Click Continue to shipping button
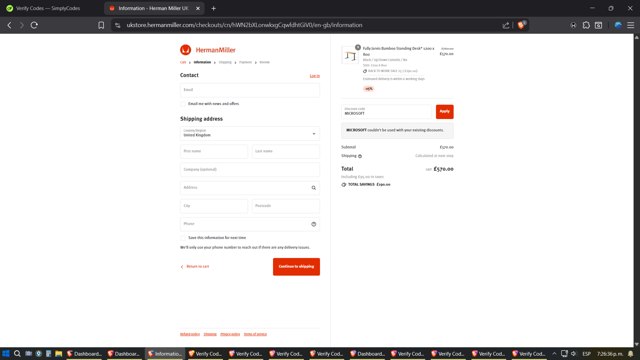 [x=296, y=267]
